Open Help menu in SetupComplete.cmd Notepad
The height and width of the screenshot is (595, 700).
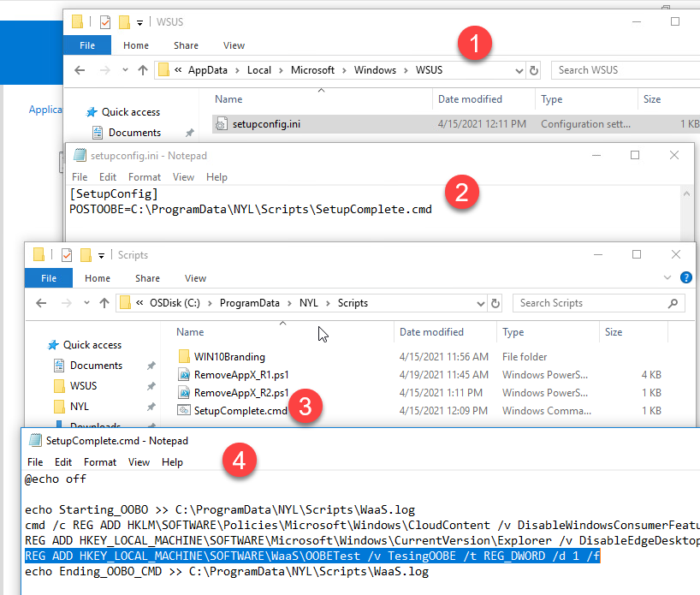[x=172, y=462]
